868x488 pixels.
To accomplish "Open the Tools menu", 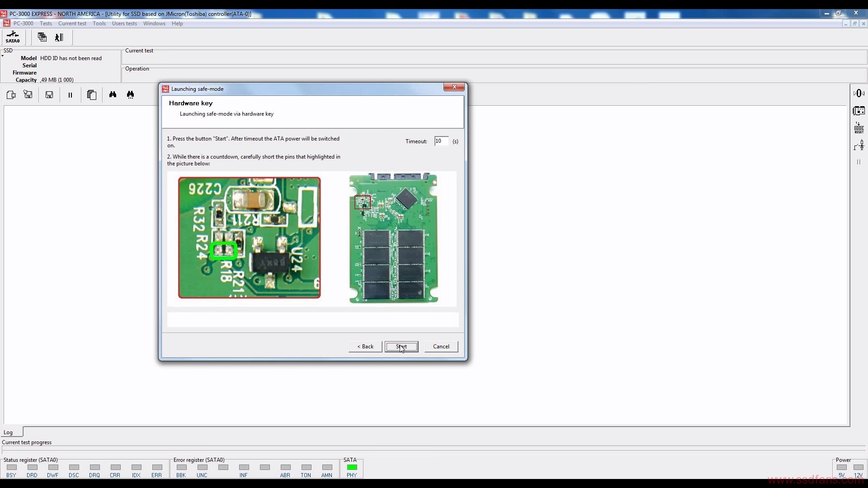I will 99,23.
